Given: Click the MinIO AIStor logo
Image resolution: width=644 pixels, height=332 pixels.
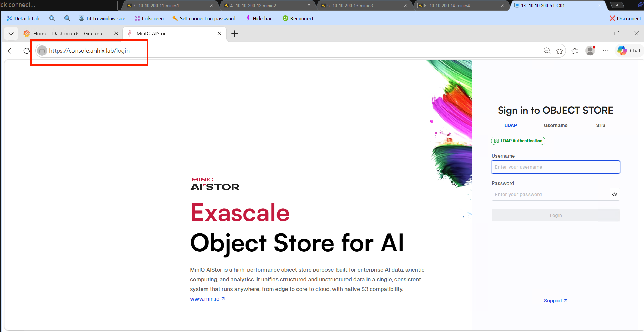Looking at the screenshot, I should tap(215, 184).
